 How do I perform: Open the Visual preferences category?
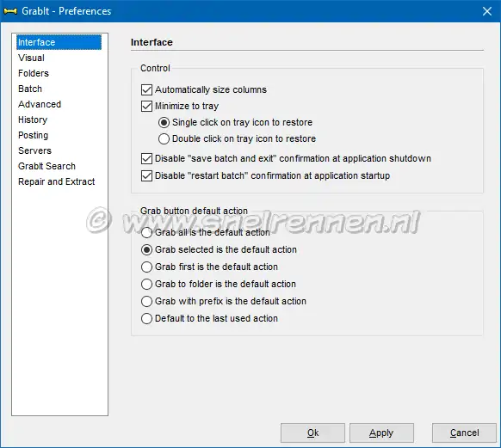tap(31, 58)
